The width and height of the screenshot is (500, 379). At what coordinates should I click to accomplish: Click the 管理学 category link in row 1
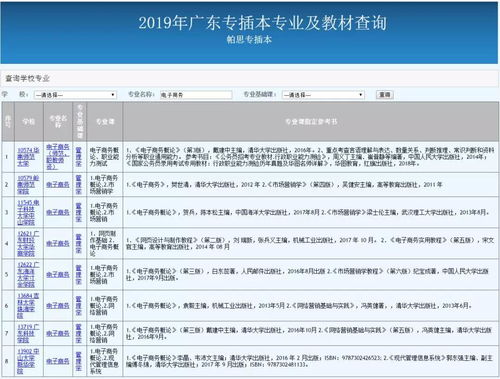[79, 157]
